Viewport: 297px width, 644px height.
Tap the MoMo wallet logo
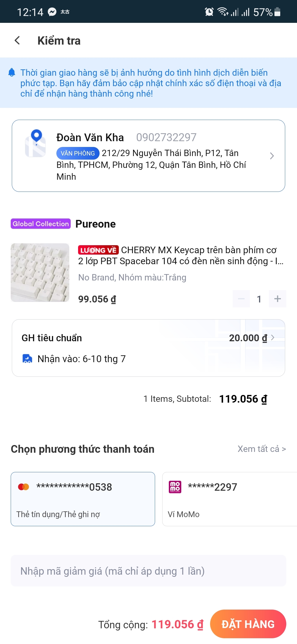tap(175, 487)
